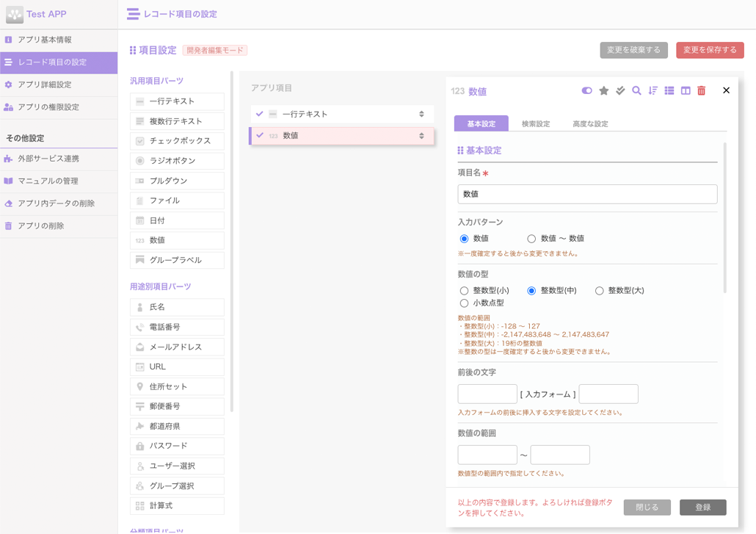Add チェックボックス part

177,141
